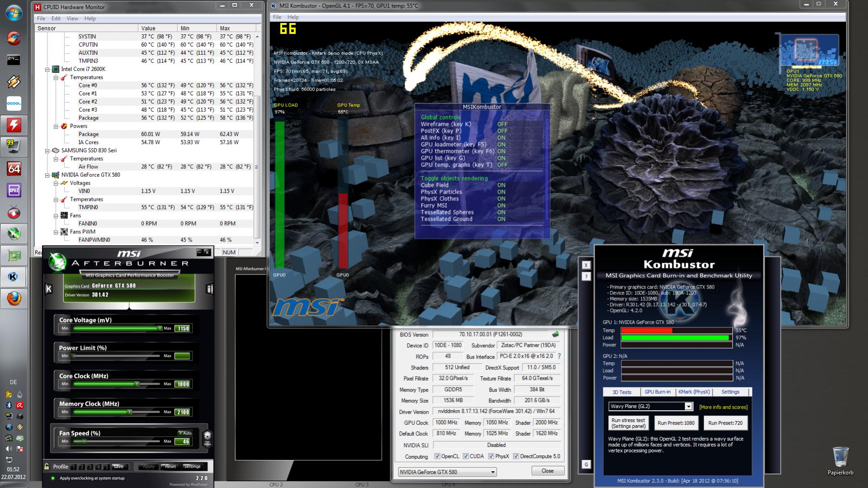Switch to the 3D Tests tab
The width and height of the screenshot is (868, 488).
point(621,392)
